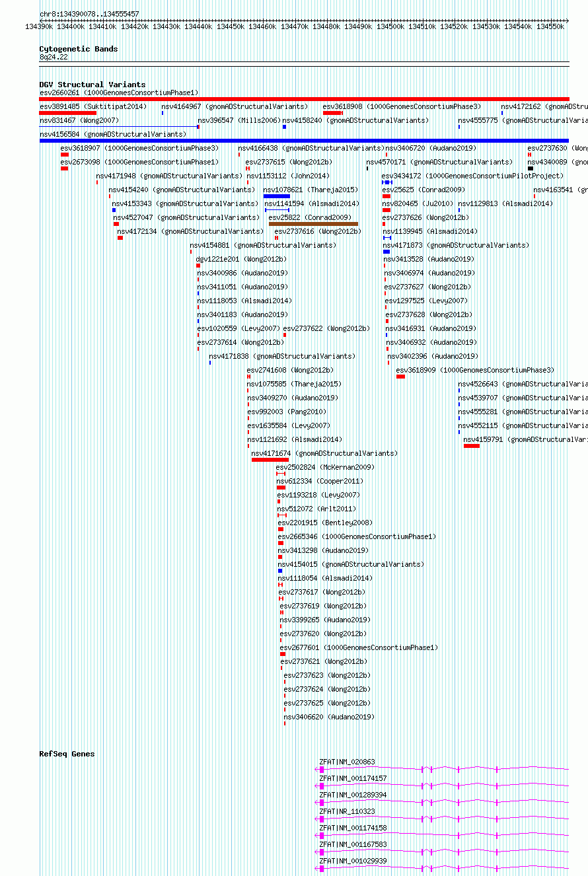Select nsv1075585 (Thareja2015) label
The image size is (588, 876).
pyautogui.click(x=294, y=384)
